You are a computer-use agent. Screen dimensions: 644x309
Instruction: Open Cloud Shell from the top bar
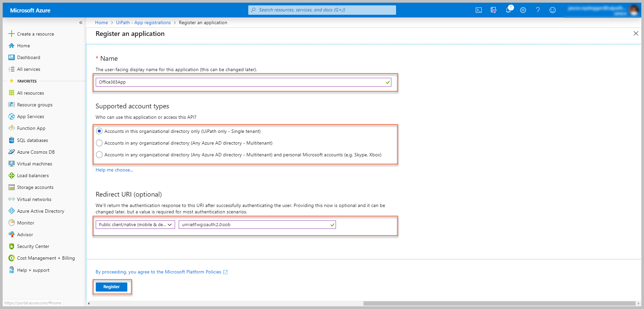(478, 10)
